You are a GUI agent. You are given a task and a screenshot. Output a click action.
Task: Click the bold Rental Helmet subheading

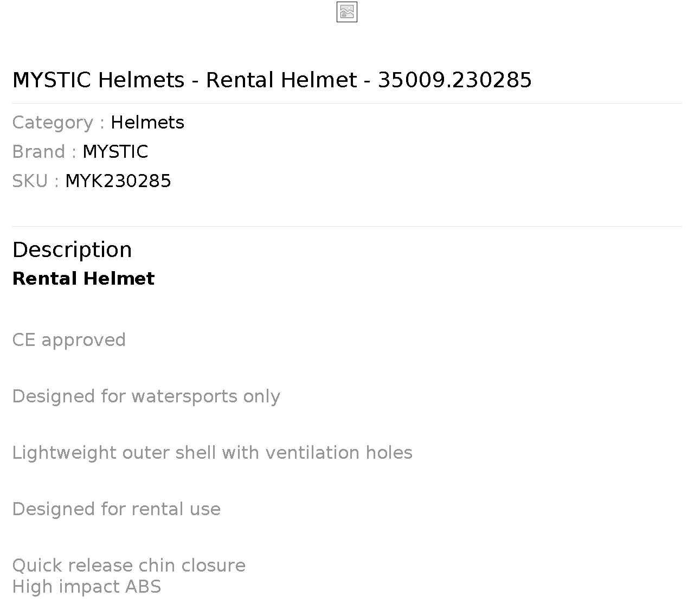(83, 279)
